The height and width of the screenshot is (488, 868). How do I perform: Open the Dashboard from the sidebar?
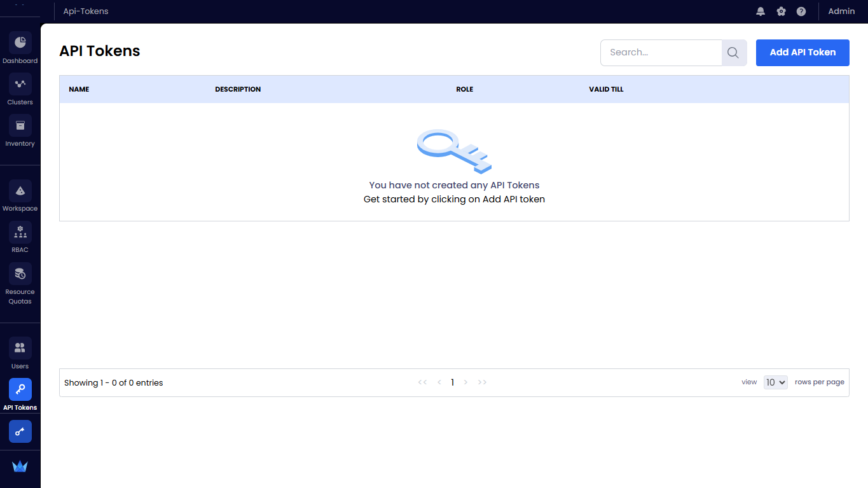20,43
